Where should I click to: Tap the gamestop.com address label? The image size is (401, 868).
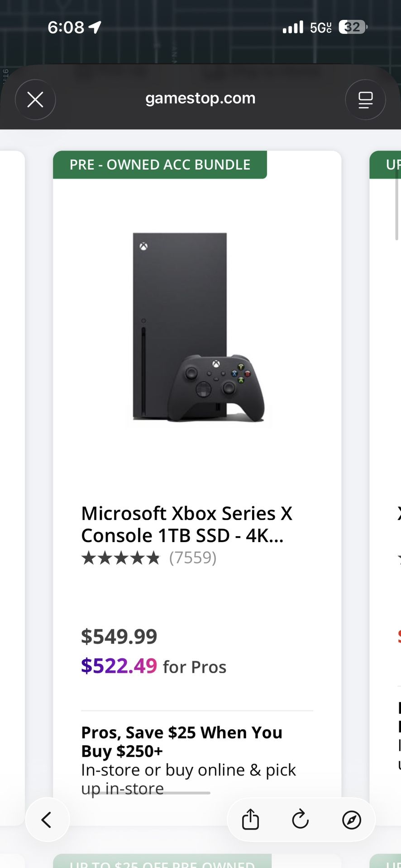(200, 98)
